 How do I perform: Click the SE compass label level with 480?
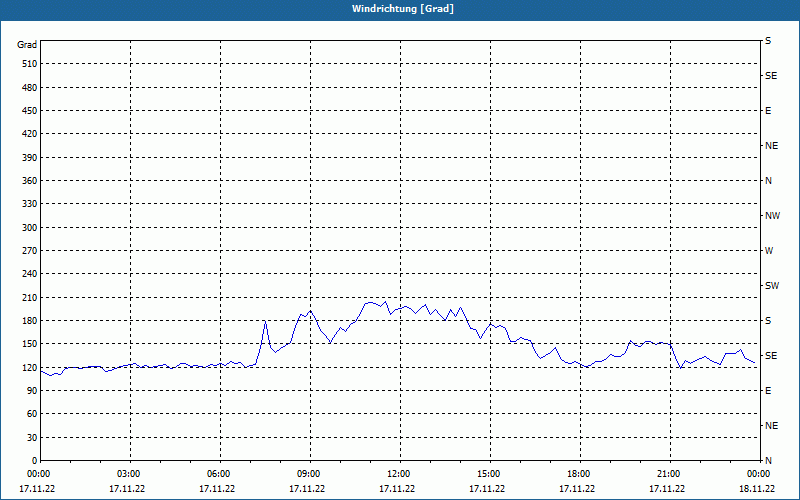pyautogui.click(x=771, y=76)
